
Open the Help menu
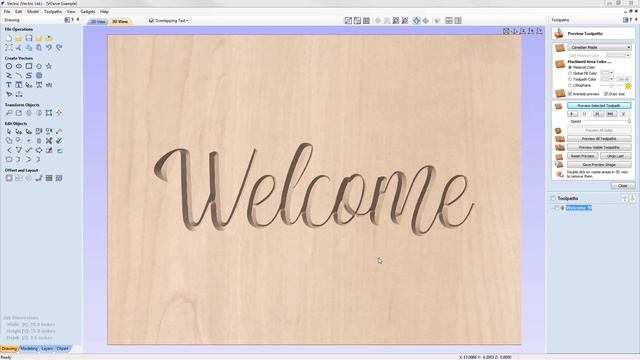(104, 12)
